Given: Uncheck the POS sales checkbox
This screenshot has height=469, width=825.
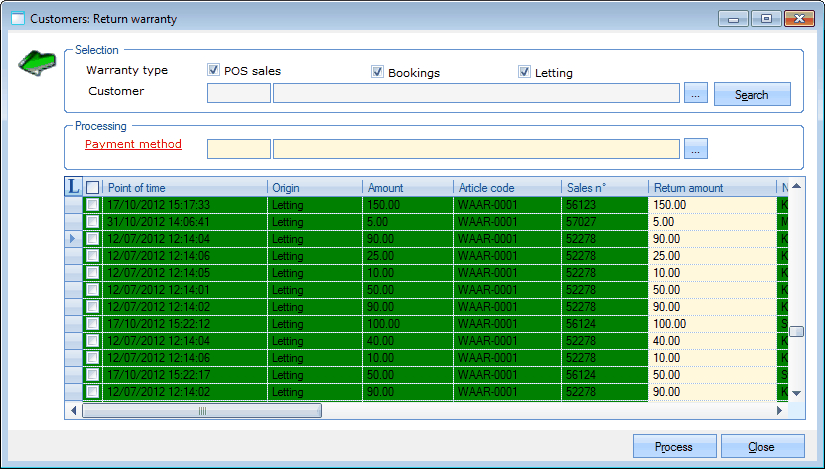Looking at the screenshot, I should [213, 71].
